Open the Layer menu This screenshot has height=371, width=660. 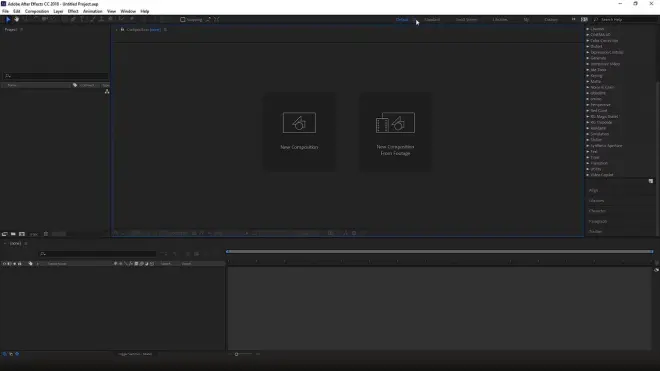coord(59,11)
